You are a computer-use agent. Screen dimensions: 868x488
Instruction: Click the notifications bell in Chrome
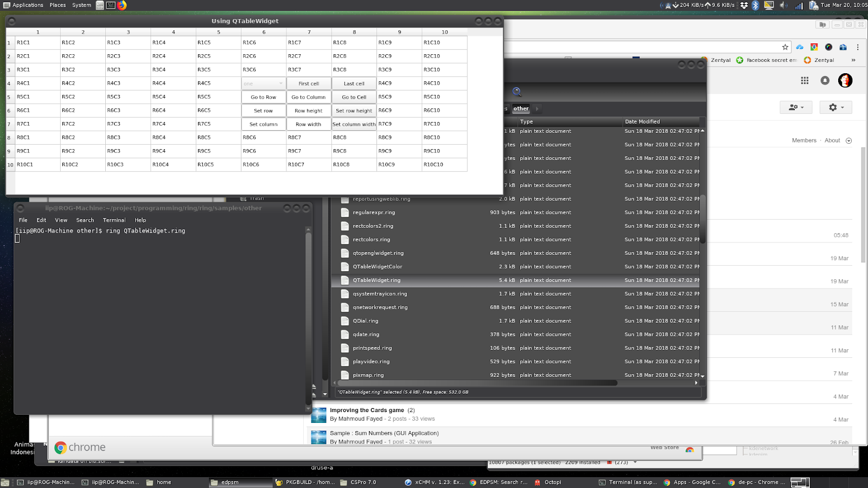pyautogui.click(x=825, y=80)
